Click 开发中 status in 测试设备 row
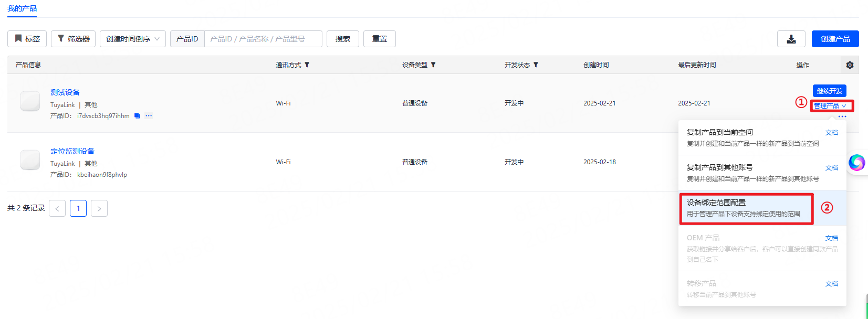This screenshot has width=868, height=319. click(x=514, y=103)
